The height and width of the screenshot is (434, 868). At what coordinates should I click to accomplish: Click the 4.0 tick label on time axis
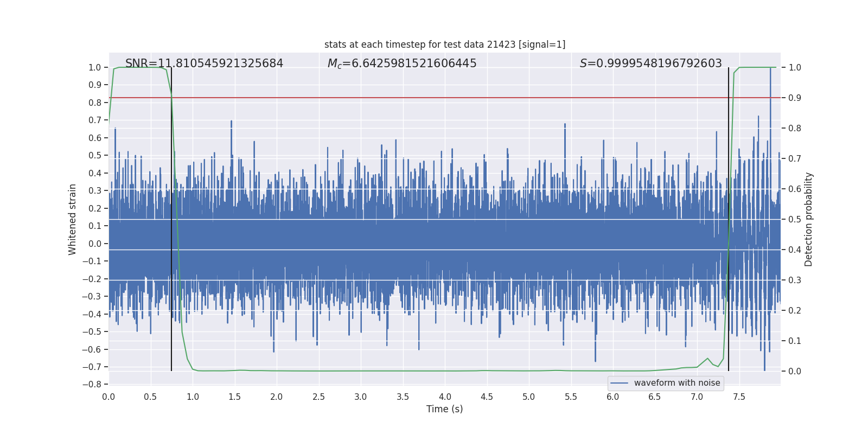click(x=445, y=397)
